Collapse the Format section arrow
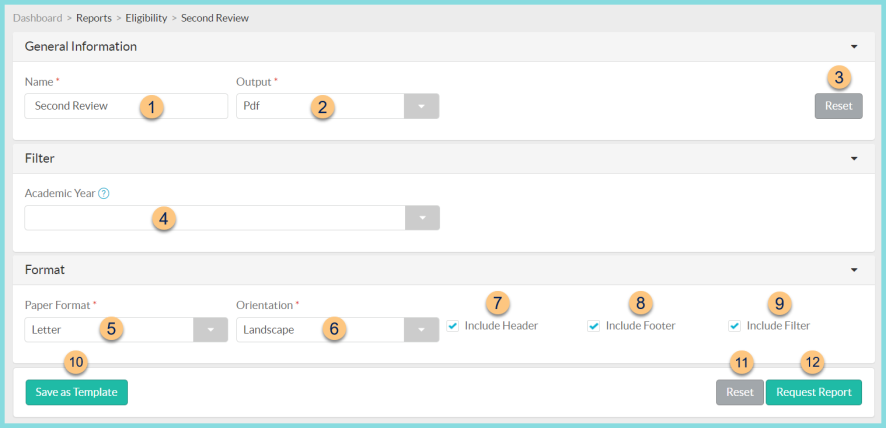 [x=854, y=270]
